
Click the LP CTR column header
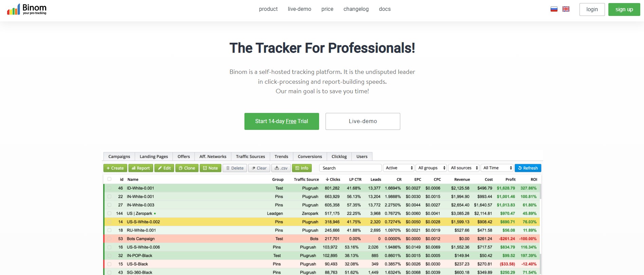tap(355, 179)
